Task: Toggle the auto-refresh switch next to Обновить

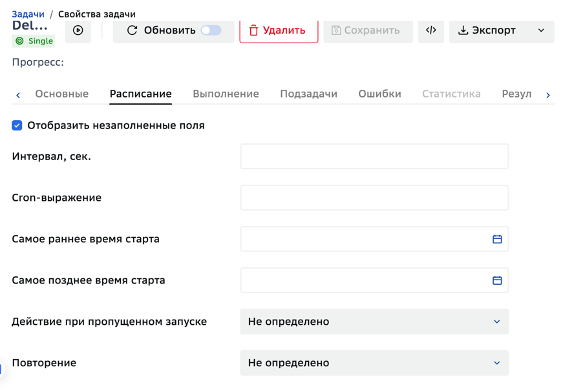Action: click(x=211, y=30)
